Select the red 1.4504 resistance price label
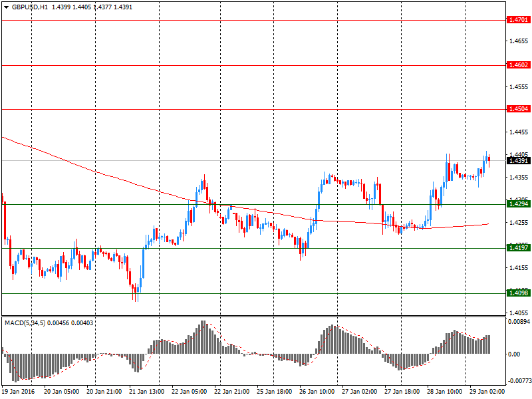Viewport: 532px width, 399px height. pos(519,109)
